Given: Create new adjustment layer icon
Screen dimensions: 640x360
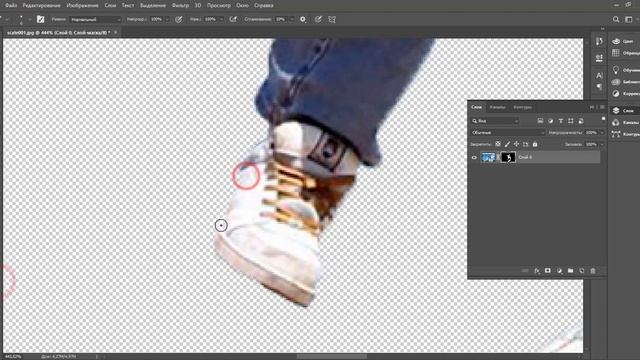Looking at the screenshot, I should click(x=559, y=271).
